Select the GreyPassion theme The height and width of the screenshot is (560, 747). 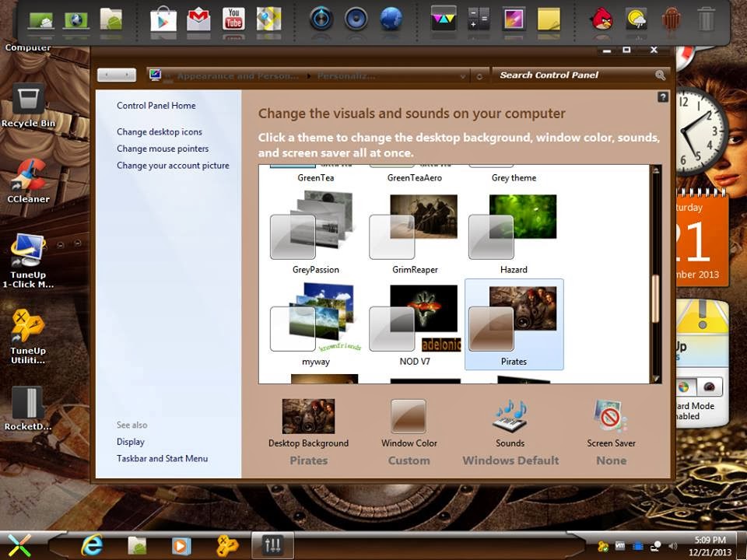[315, 232]
